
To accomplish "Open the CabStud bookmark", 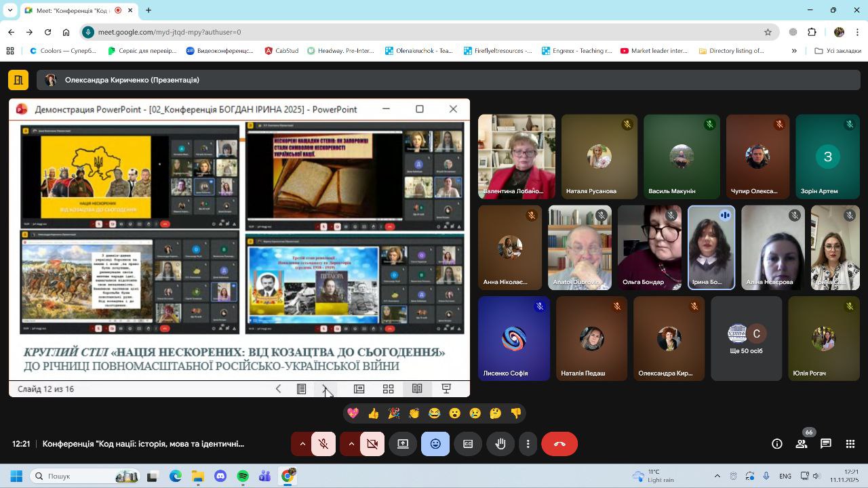I will pyautogui.click(x=281, y=51).
